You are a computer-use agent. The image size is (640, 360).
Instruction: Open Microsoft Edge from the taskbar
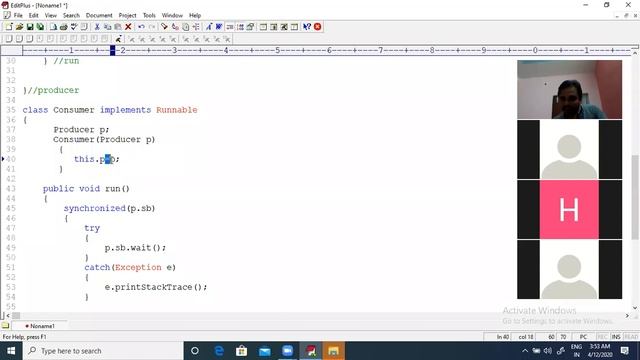219,351
